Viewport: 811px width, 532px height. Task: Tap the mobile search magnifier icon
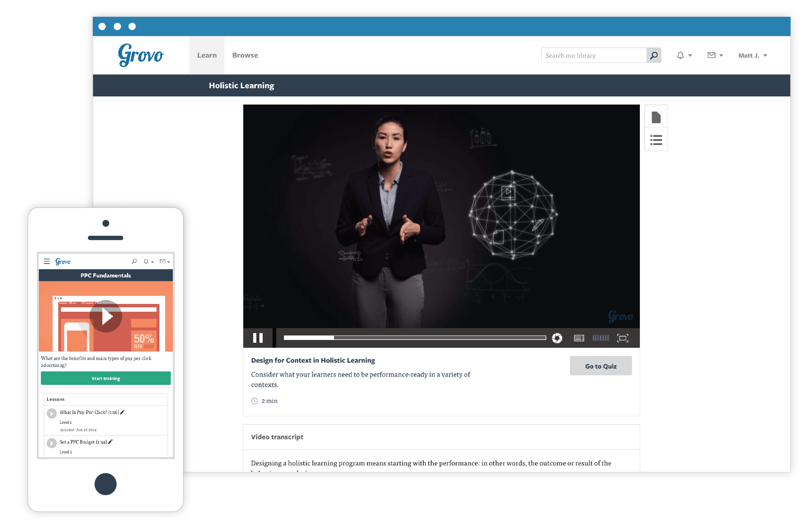pyautogui.click(x=134, y=262)
